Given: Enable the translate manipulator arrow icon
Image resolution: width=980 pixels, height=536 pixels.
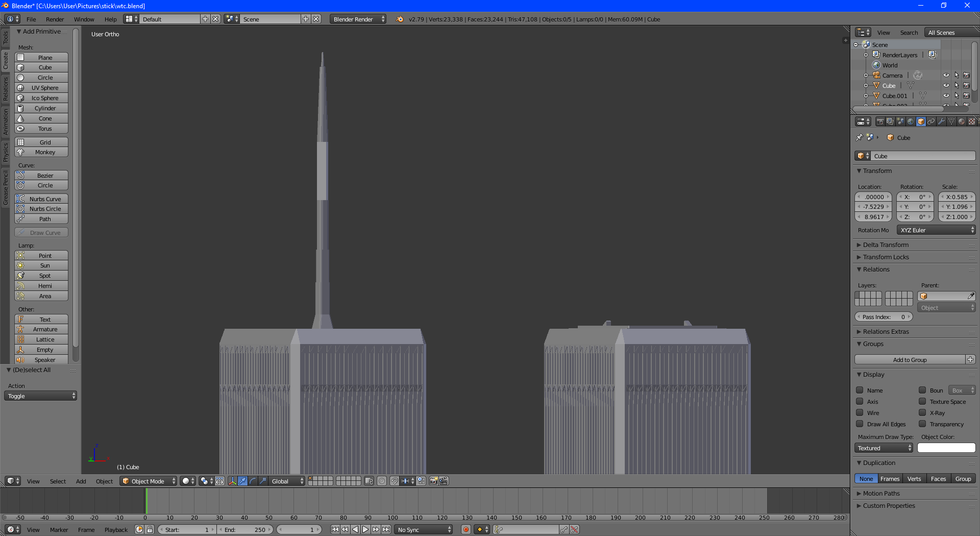Looking at the screenshot, I should tap(242, 481).
